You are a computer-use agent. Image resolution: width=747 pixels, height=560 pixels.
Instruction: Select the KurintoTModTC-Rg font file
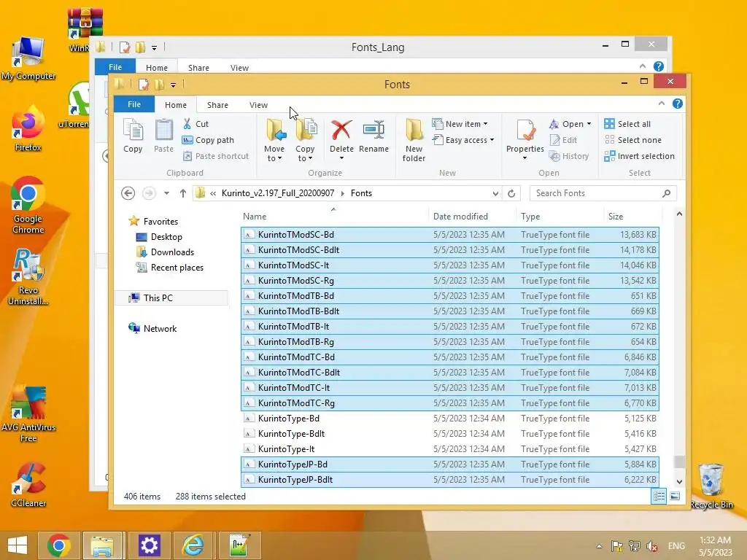pyautogui.click(x=449, y=403)
